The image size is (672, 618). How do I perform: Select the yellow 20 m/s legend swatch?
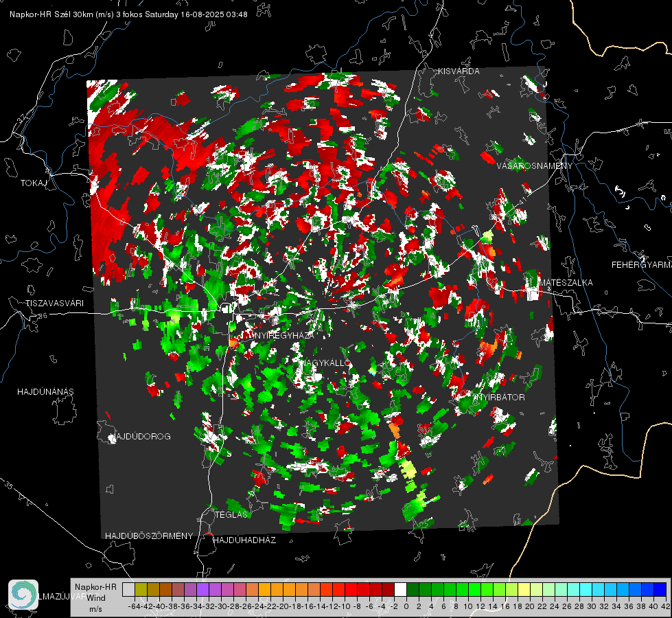(x=524, y=589)
